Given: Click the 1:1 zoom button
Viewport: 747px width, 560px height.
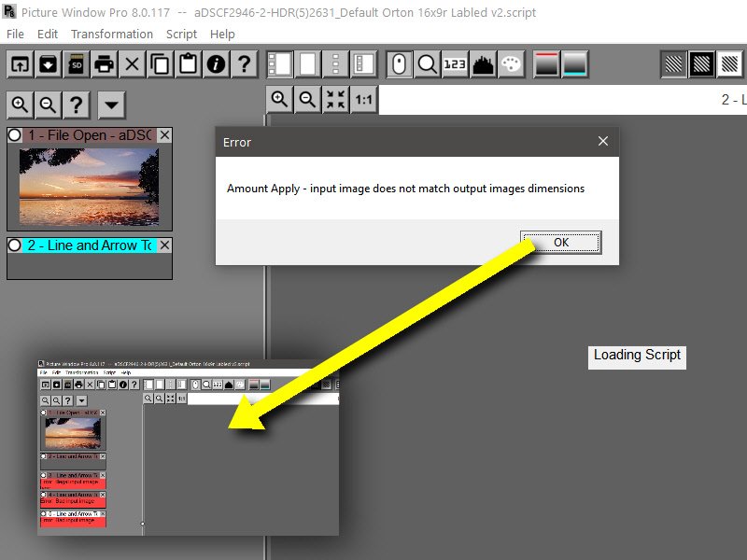Looking at the screenshot, I should (364, 100).
